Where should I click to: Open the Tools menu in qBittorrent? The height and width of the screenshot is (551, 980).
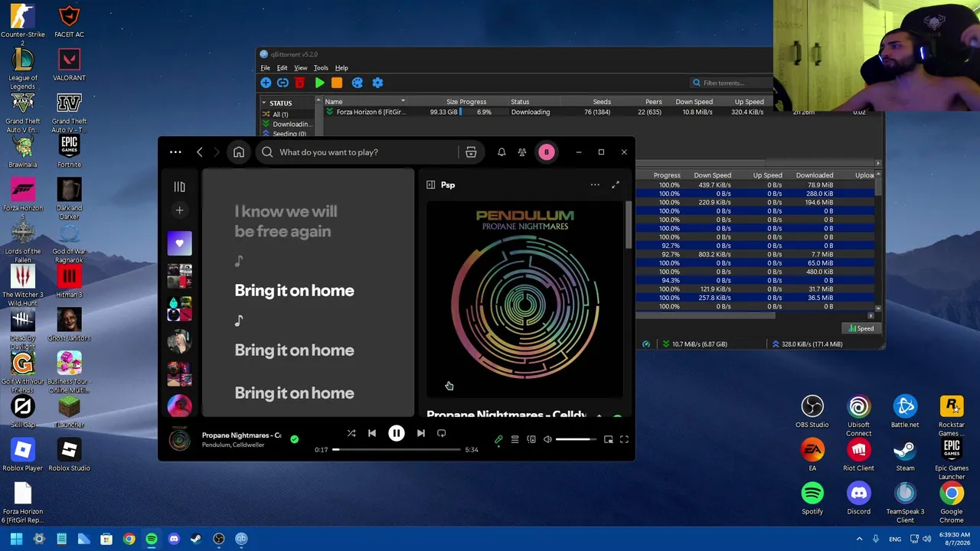[321, 68]
